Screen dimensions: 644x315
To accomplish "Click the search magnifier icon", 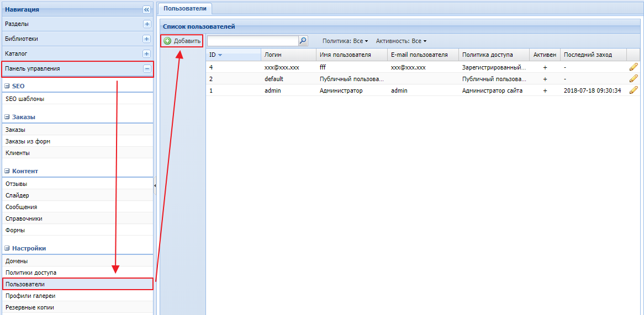I will coord(303,41).
